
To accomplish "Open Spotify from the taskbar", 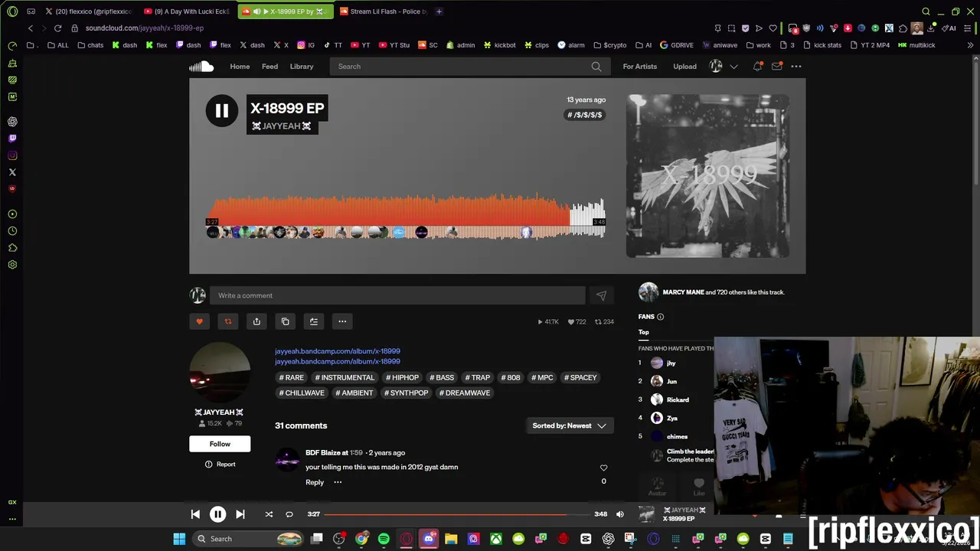I will (x=384, y=539).
